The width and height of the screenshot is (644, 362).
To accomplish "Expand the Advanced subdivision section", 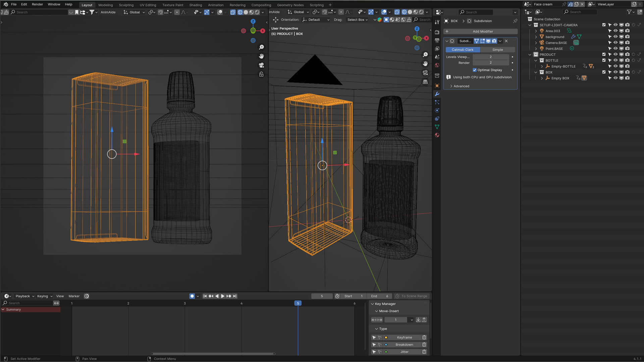I will coord(461,86).
